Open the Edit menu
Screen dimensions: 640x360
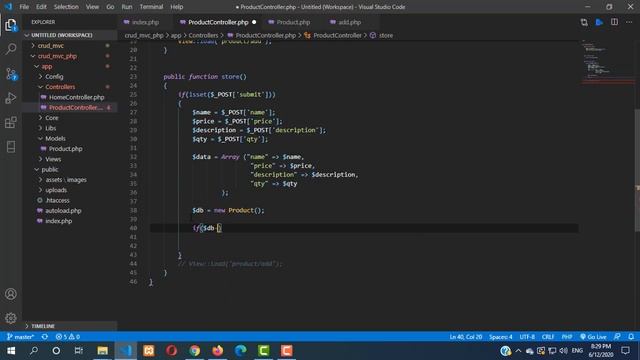(41, 7)
